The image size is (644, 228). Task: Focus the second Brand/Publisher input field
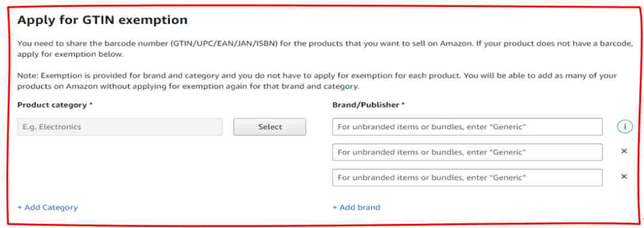pyautogui.click(x=467, y=152)
